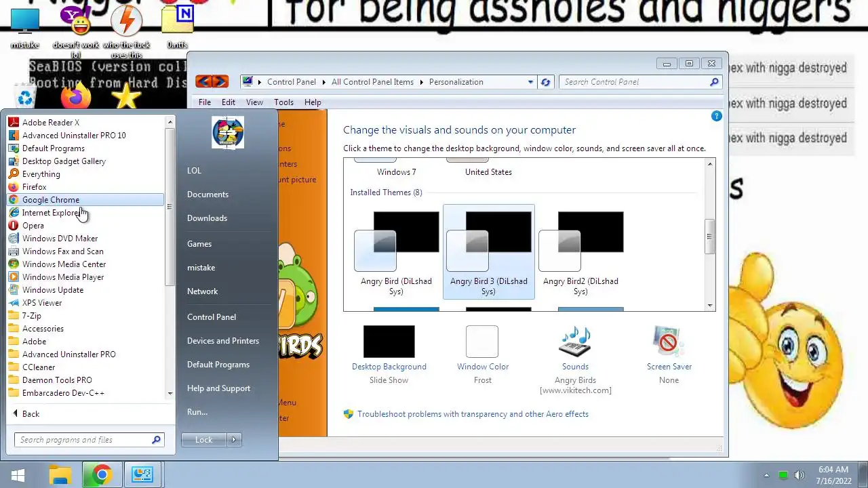The height and width of the screenshot is (488, 868).
Task: Click the Lock button
Action: (203, 440)
